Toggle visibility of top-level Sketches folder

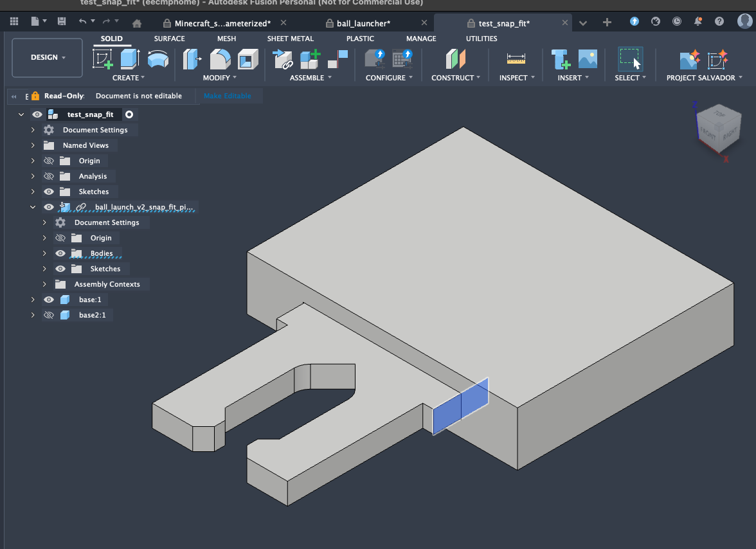tap(48, 192)
